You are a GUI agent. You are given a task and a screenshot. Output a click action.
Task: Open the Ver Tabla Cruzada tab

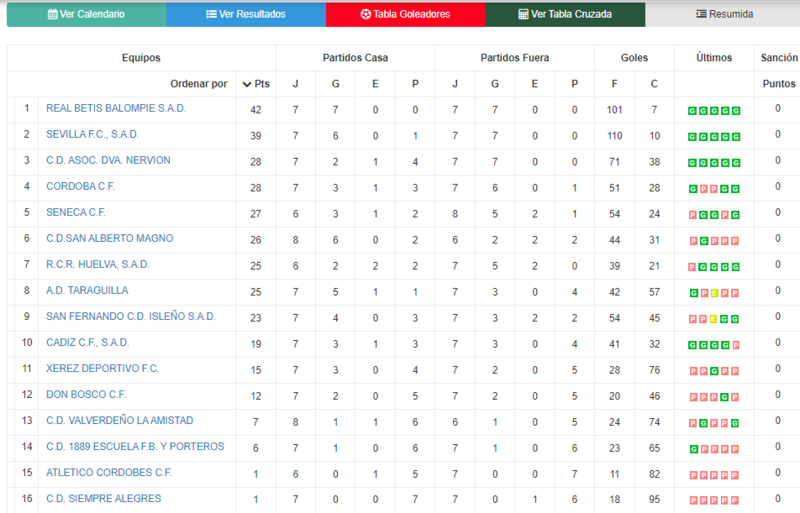565,14
